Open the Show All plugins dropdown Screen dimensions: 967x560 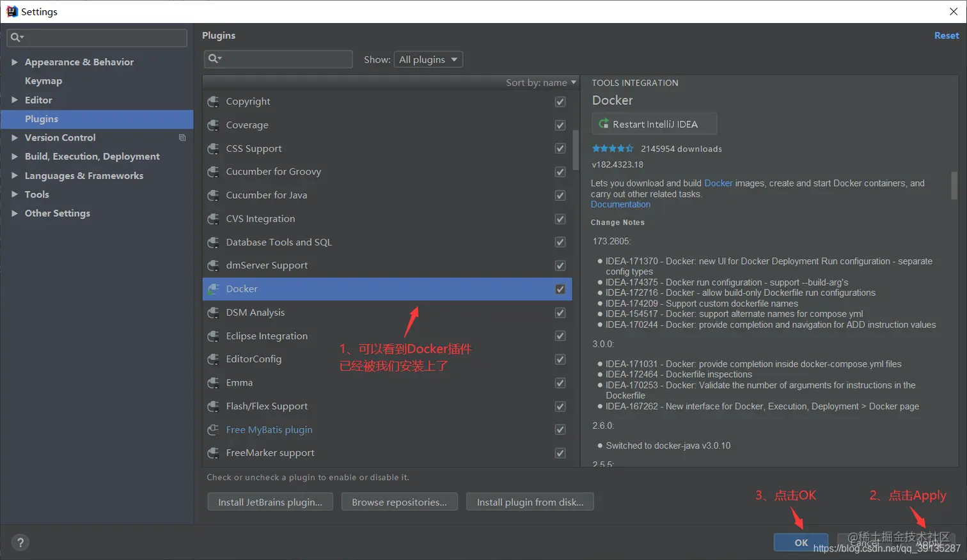tap(428, 59)
